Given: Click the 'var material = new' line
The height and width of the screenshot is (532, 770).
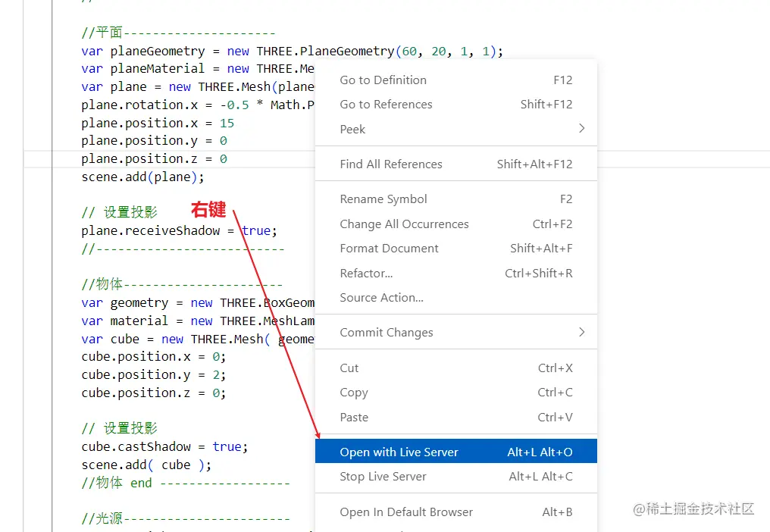Looking at the screenshot, I should [198, 321].
